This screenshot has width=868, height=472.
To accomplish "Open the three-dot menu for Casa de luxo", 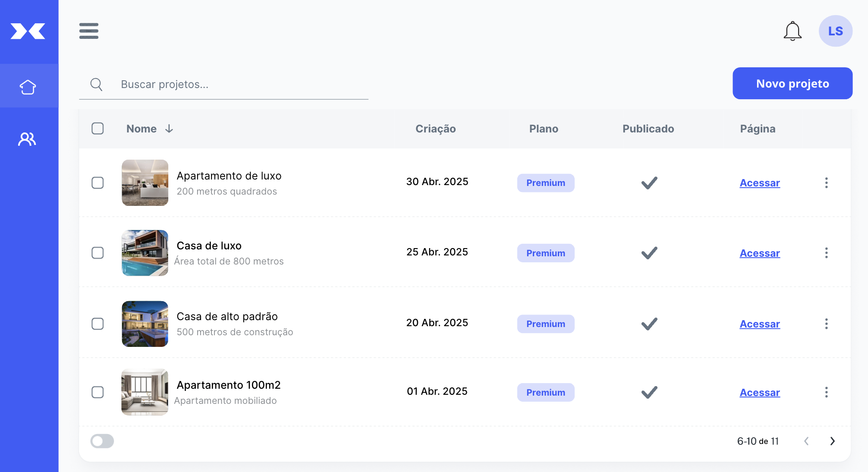I will (x=827, y=253).
